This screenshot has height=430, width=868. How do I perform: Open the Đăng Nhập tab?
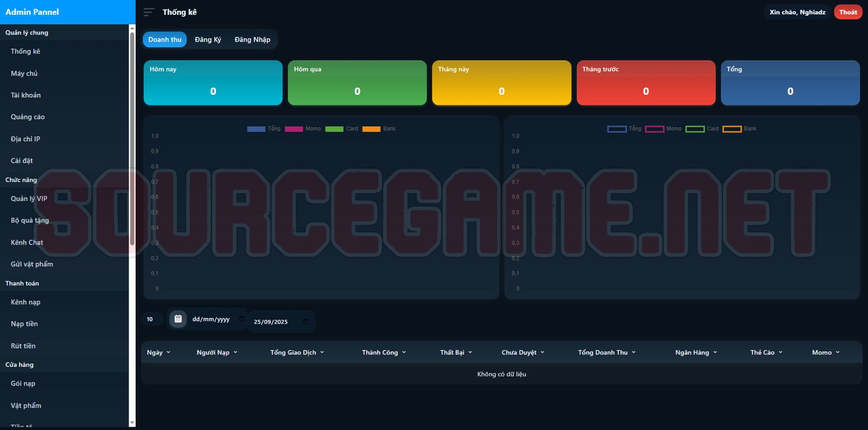pyautogui.click(x=252, y=40)
